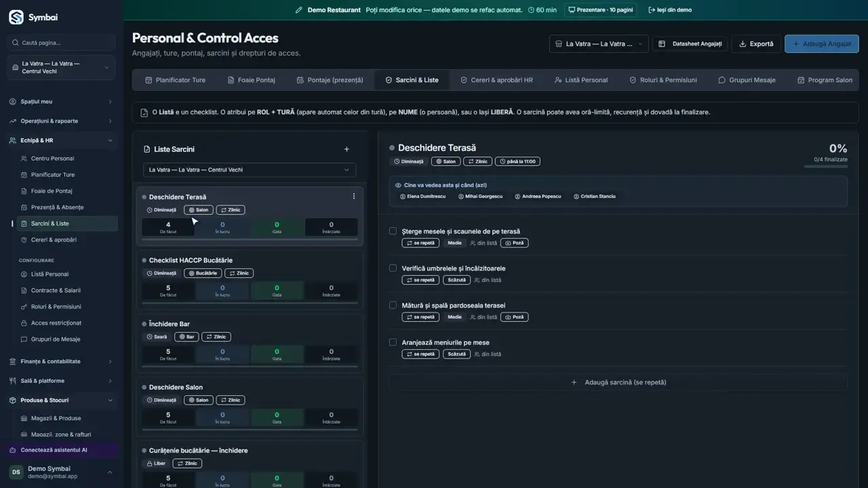868x488 pixels.
Task: Add a new task list with plus icon
Action: tap(347, 149)
